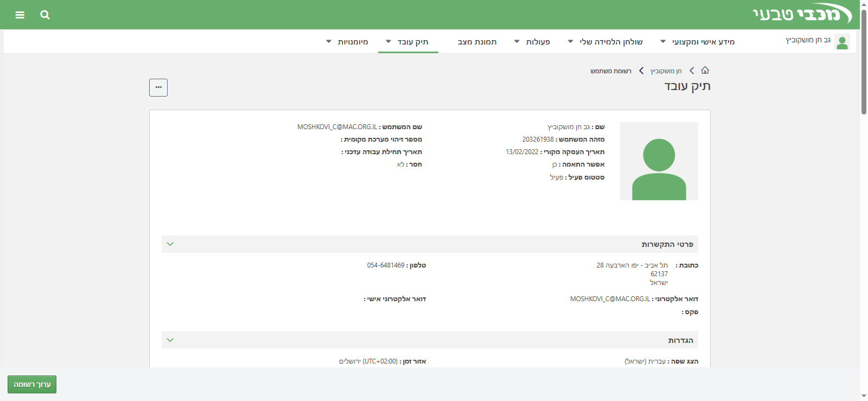Select the תמונת מצב tab

tap(477, 42)
